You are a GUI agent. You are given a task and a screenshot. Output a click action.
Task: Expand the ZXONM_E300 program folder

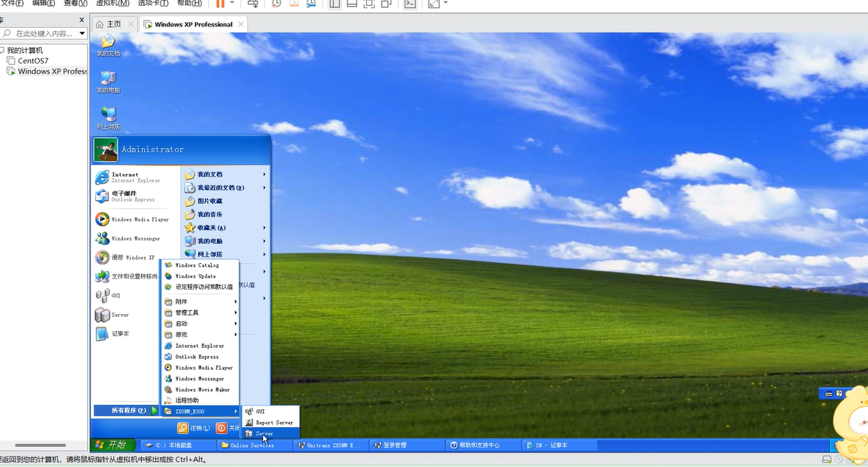tap(199, 411)
